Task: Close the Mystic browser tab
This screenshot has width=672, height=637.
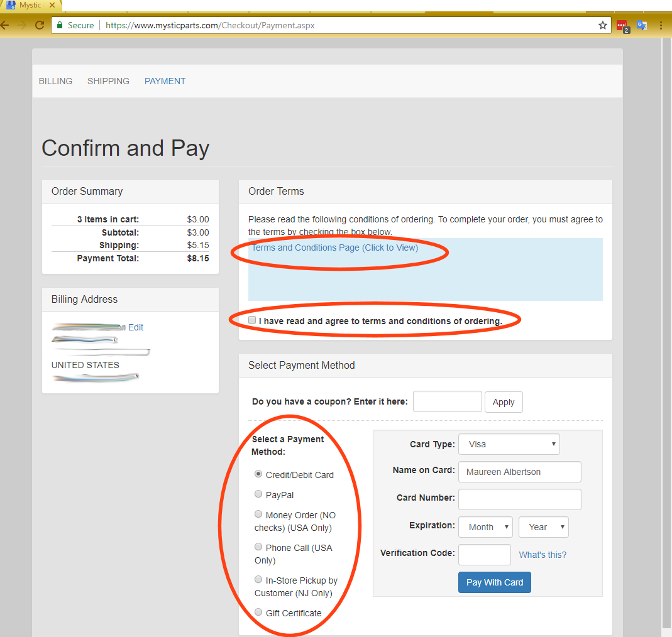Action: coord(53,5)
